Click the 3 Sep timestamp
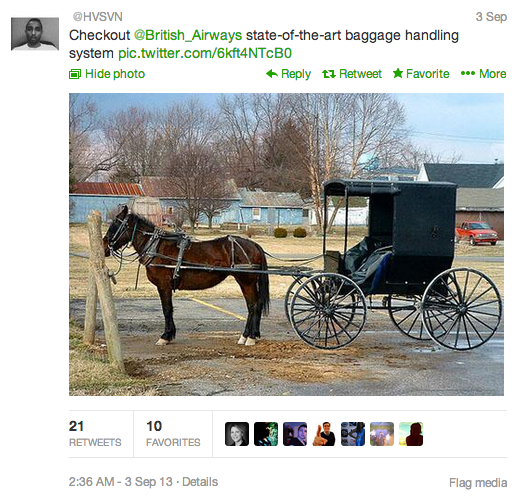 point(491,17)
